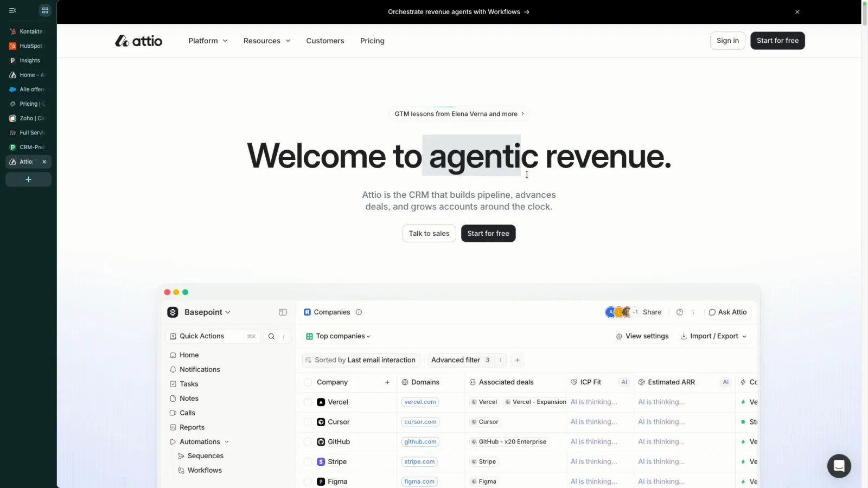Switch to the Kontakte sidebar tab

[x=28, y=31]
